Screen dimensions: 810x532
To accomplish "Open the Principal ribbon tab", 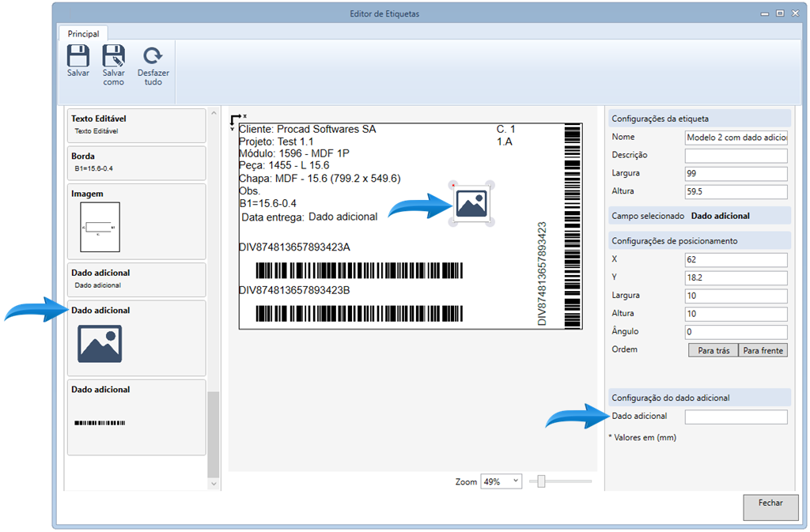I will click(83, 33).
